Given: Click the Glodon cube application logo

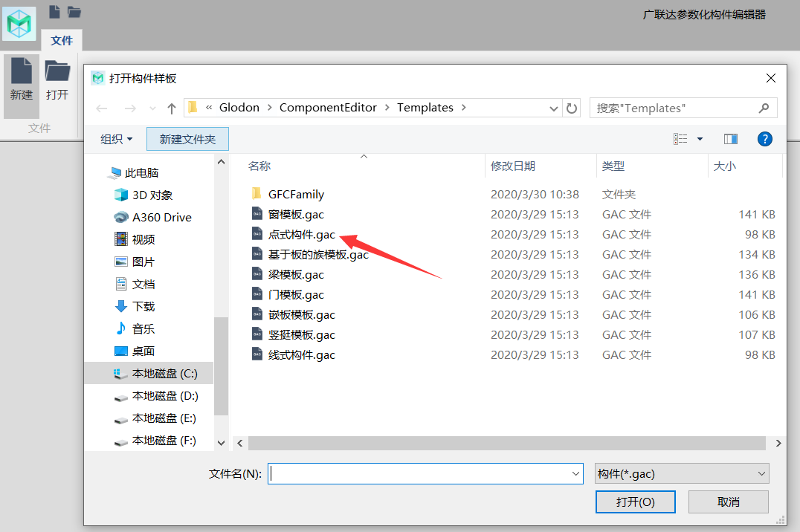Looking at the screenshot, I should point(19,24).
